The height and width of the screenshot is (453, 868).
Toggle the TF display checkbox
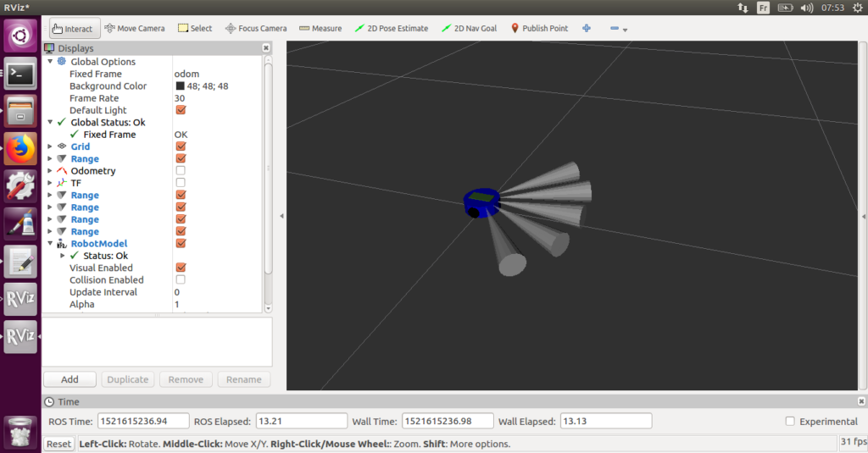tap(181, 183)
